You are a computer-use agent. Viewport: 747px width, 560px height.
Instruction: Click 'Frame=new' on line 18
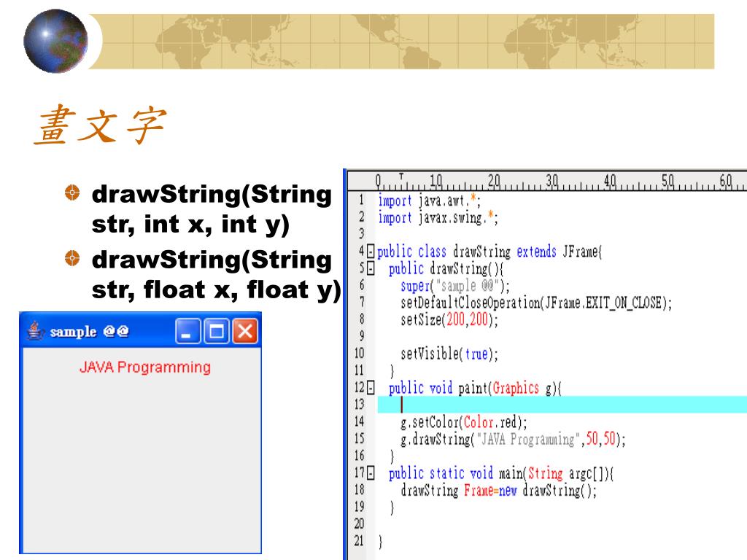click(490, 490)
